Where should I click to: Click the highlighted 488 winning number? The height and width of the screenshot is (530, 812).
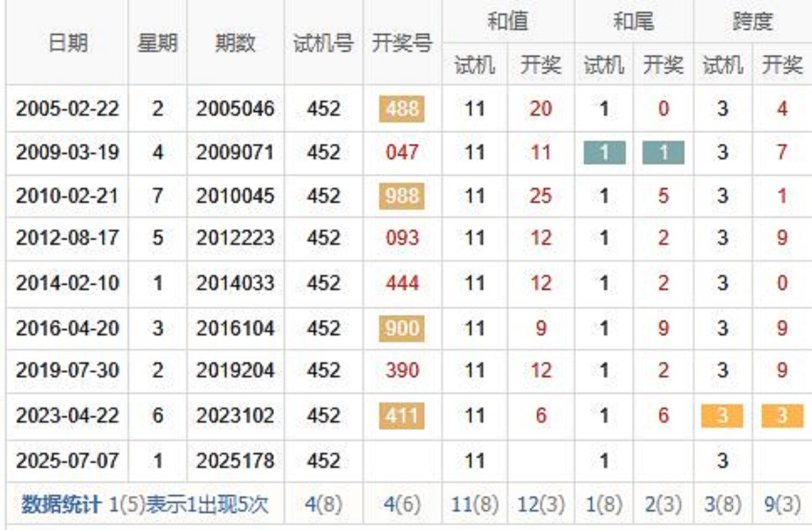(402, 109)
